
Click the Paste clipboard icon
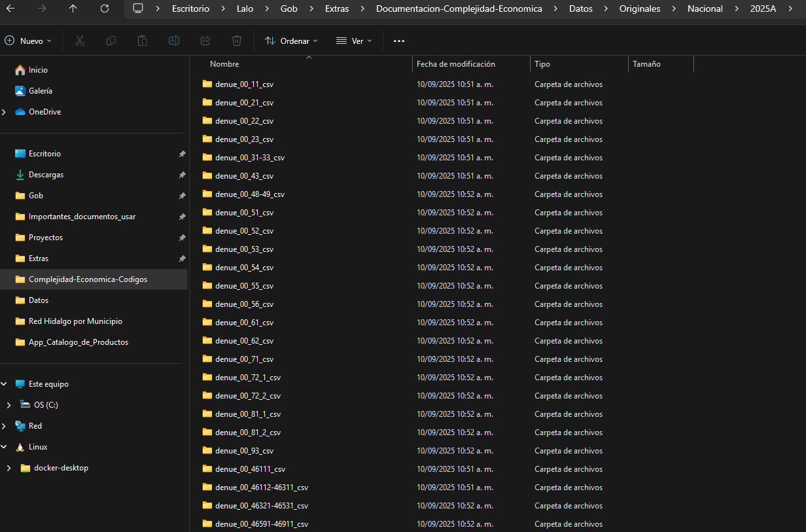click(x=143, y=41)
